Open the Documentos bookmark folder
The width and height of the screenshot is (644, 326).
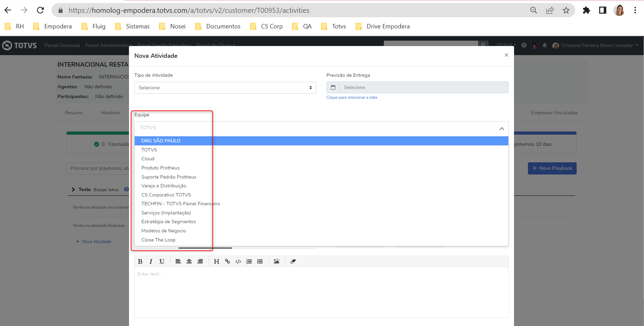tap(218, 26)
